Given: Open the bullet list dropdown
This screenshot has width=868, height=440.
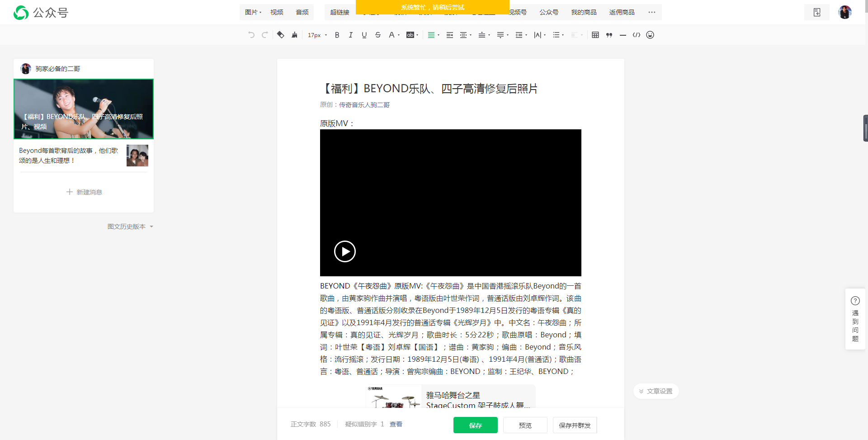Looking at the screenshot, I should (558, 35).
